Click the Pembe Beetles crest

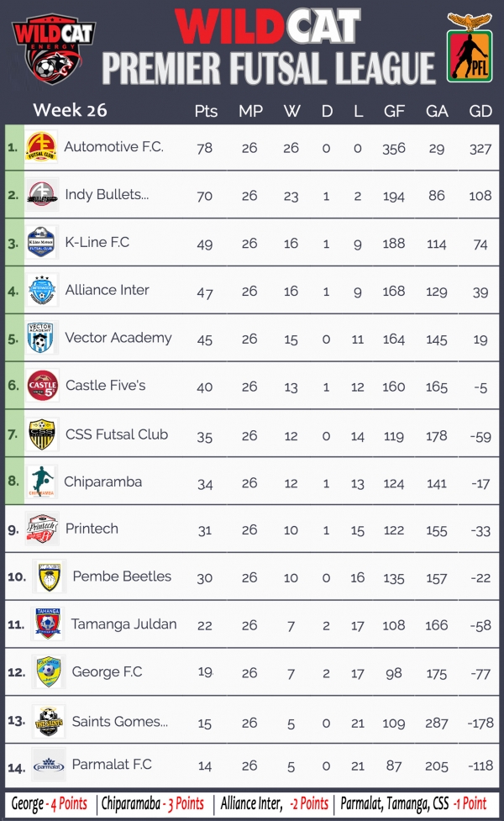[x=50, y=576]
